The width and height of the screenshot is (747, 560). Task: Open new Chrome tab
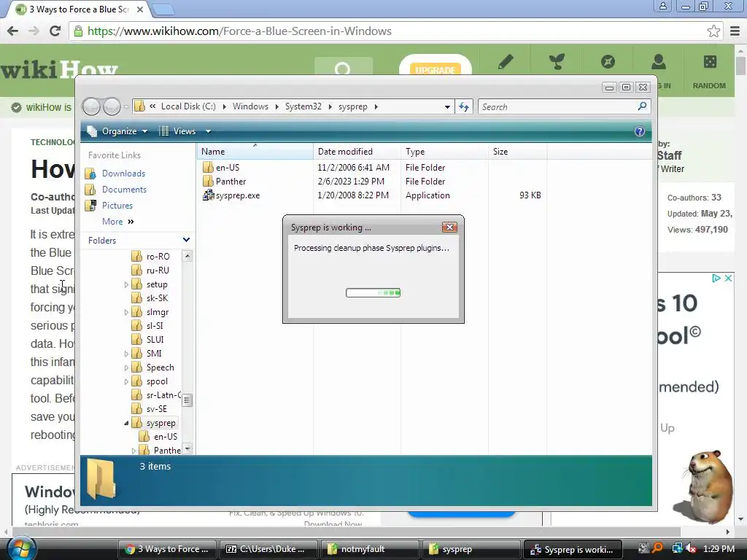[x=163, y=9]
